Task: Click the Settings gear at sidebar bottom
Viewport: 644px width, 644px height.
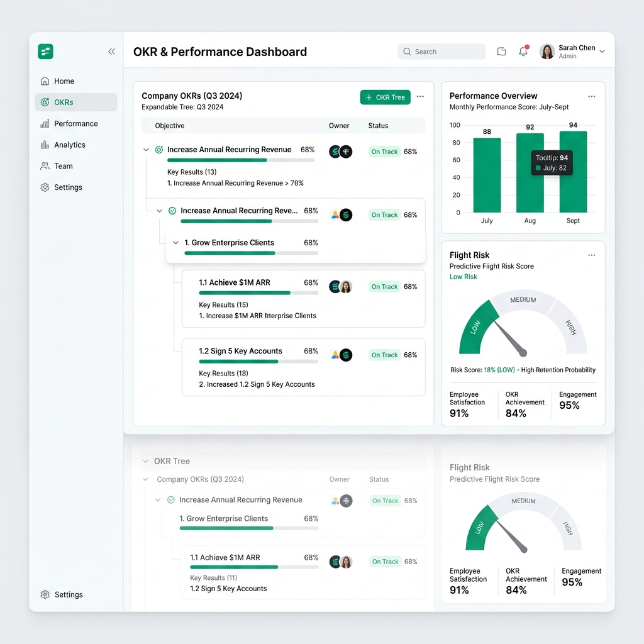Action: 45,594
